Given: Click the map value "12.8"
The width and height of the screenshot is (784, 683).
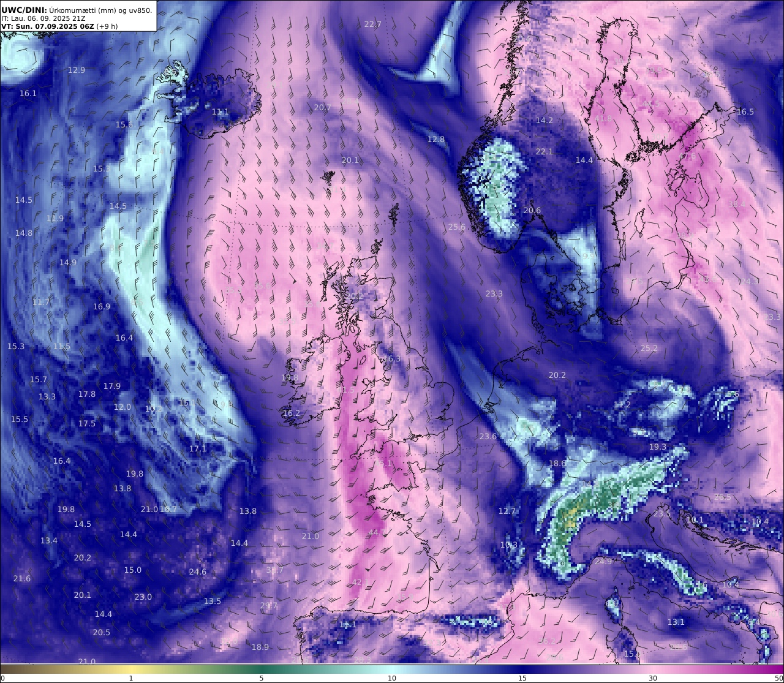Looking at the screenshot, I should [436, 140].
